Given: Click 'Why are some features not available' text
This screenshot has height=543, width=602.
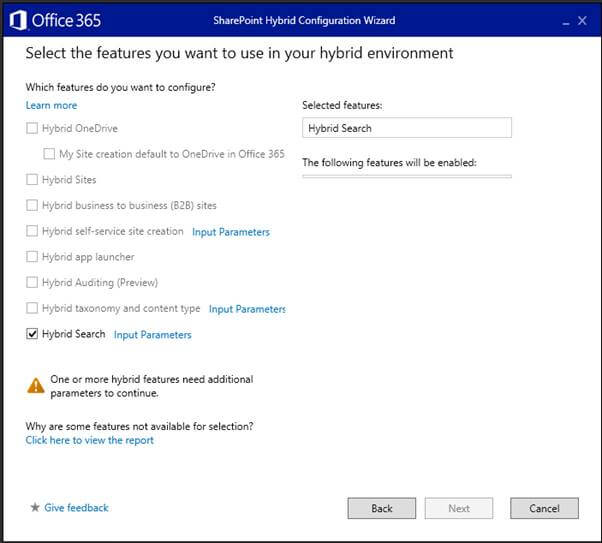Looking at the screenshot, I should [139, 426].
